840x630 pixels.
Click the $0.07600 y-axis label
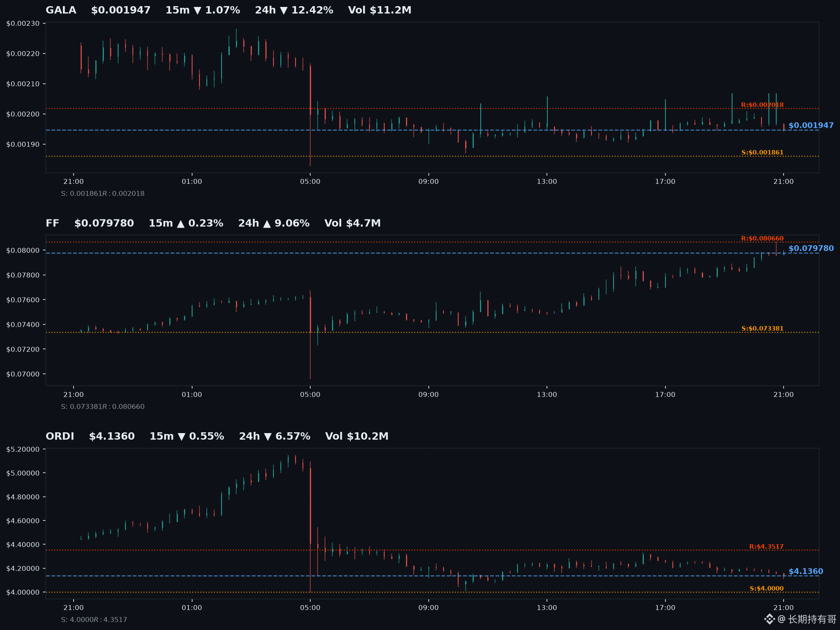click(x=23, y=300)
